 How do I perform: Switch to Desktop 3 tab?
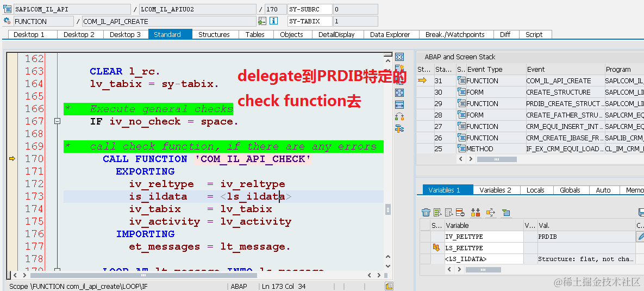point(126,34)
